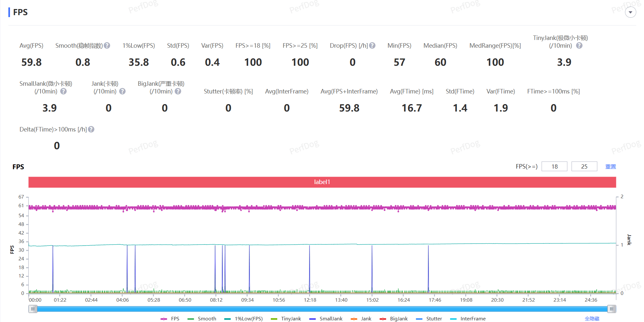Click the blue reset link beside thresholds
The width and height of the screenshot is (644, 322).
(611, 167)
